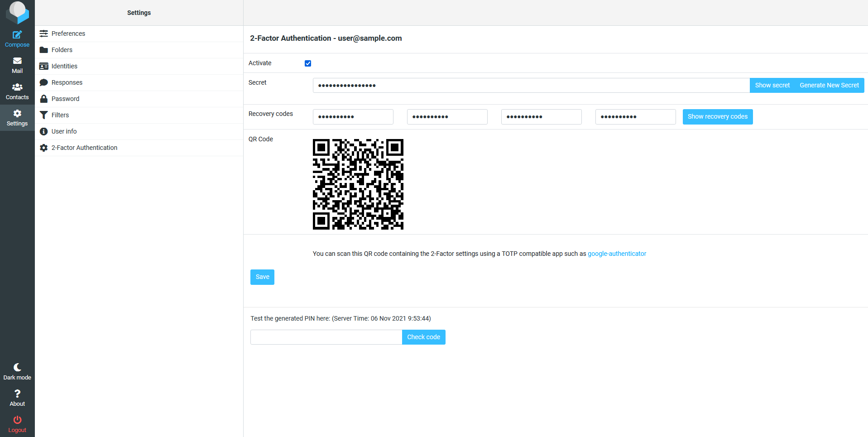Viewport: 868px width, 437px height.
Task: Click the Show secret button
Action: tap(772, 85)
